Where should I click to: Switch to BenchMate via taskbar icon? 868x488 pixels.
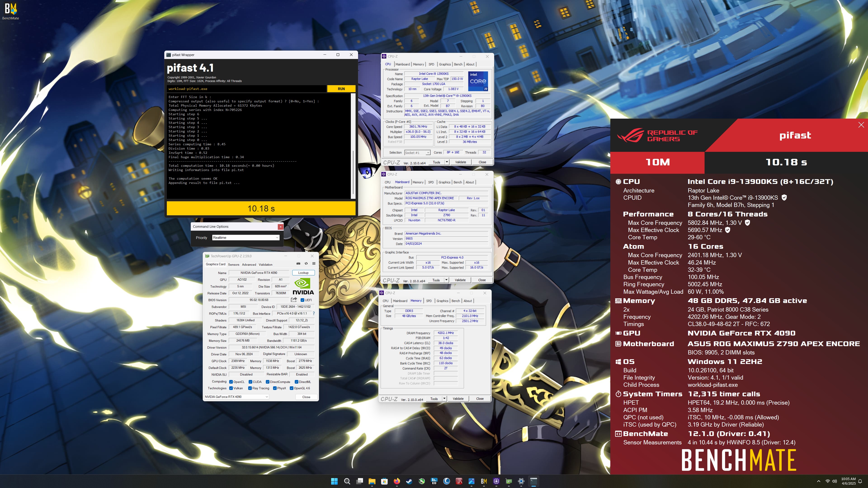[x=484, y=481]
